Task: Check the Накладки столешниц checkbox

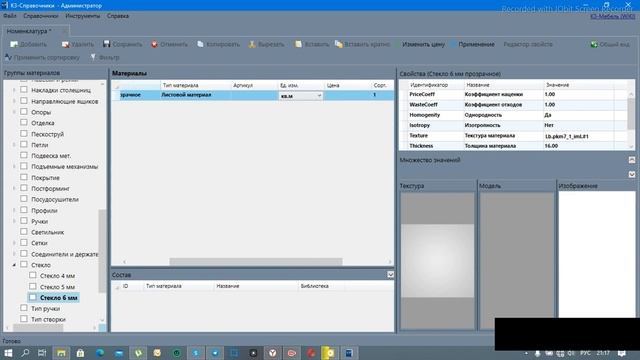Action: click(24, 90)
